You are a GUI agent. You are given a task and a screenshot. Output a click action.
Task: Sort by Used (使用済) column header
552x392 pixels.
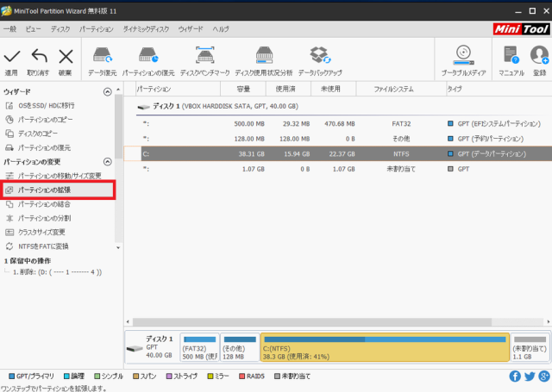click(x=288, y=89)
